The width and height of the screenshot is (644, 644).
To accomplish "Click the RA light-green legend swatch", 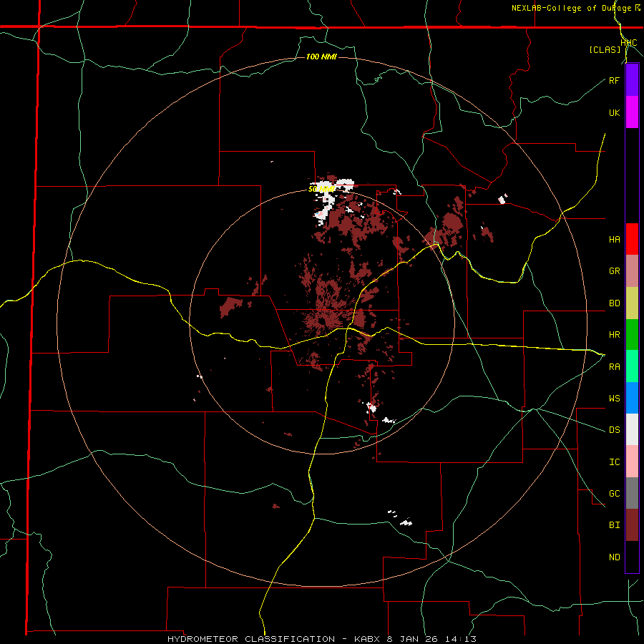I will (x=632, y=366).
